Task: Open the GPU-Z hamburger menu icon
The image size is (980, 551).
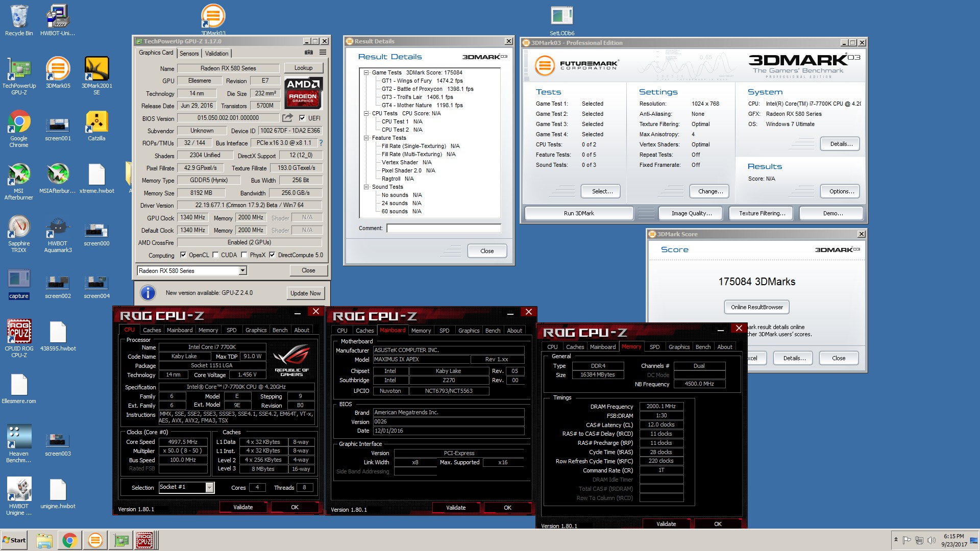Action: click(323, 53)
